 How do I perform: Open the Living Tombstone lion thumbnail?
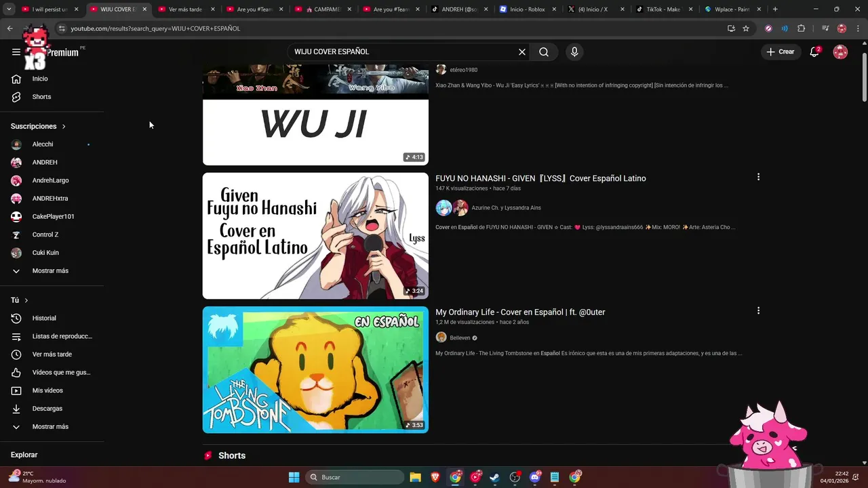point(315,369)
